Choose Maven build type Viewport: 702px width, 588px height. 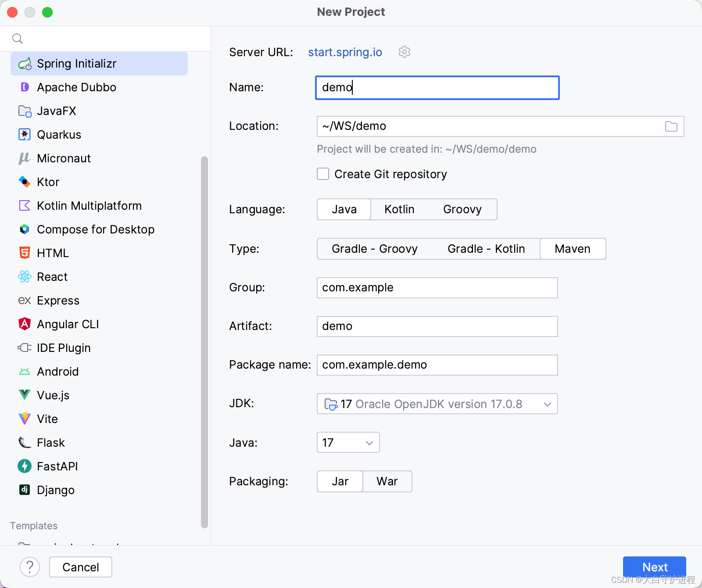click(573, 249)
